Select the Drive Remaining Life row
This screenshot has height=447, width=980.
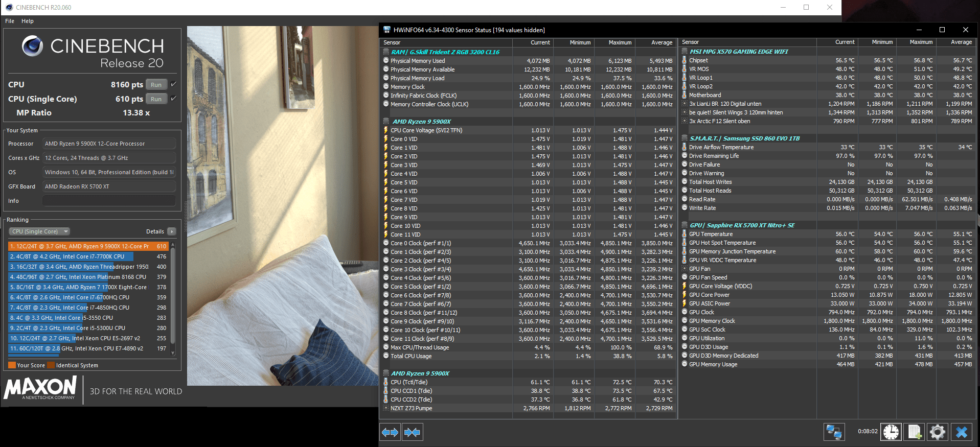pyautogui.click(x=827, y=156)
